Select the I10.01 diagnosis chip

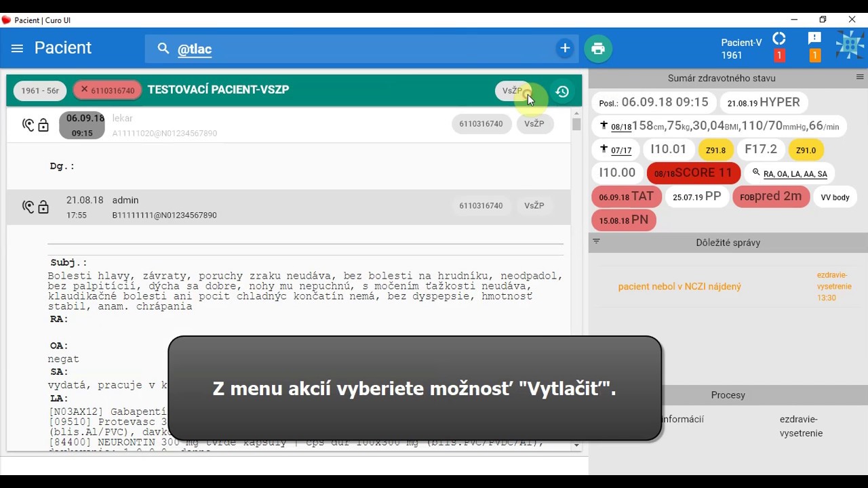click(669, 149)
